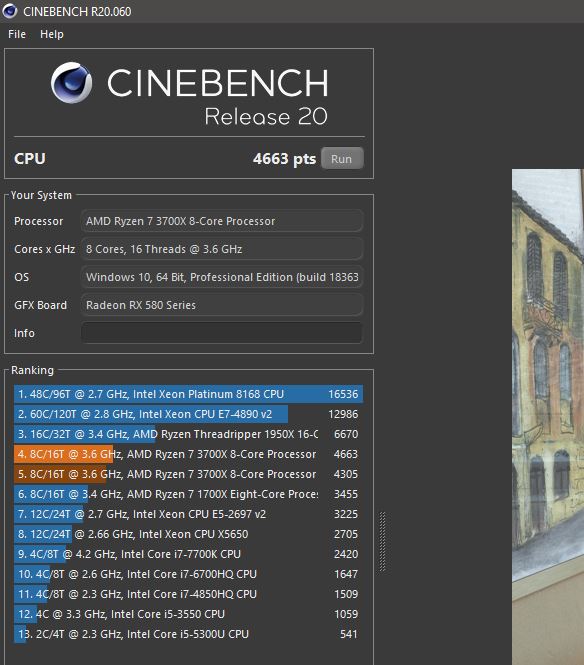Screen dimensions: 584x665
Task: Select ranking row Intel Xeon CPU E5-2697 v2
Action: 188,514
